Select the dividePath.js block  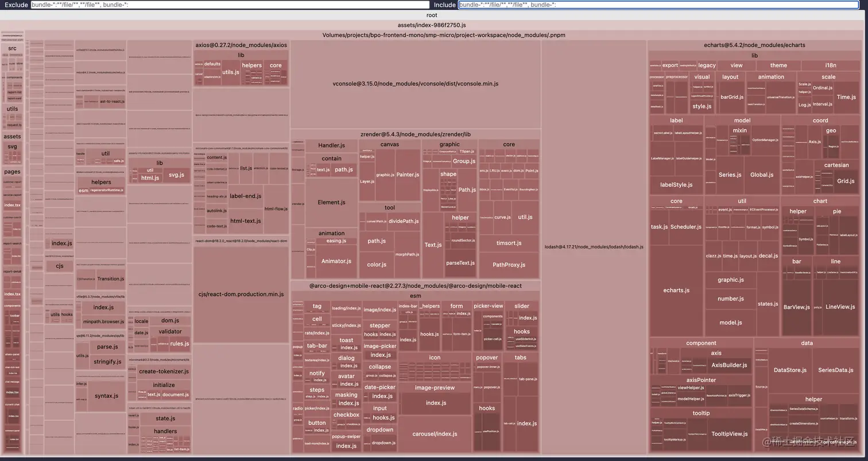click(404, 221)
